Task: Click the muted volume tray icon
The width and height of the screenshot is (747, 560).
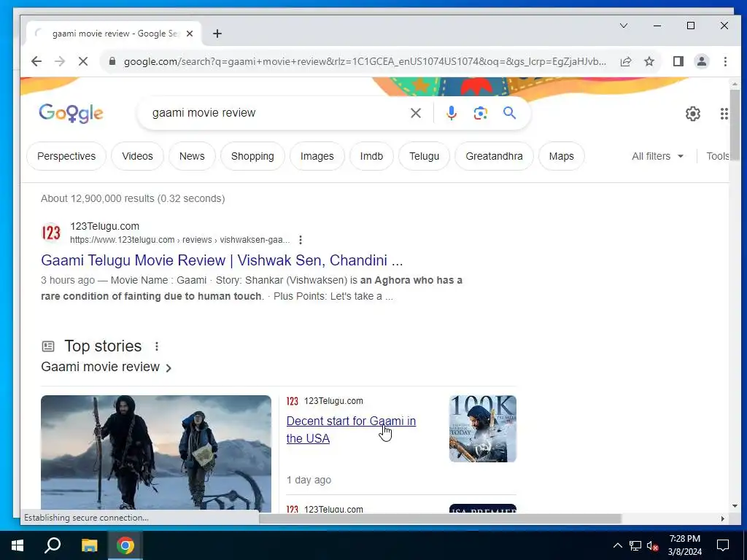Action: click(x=652, y=545)
